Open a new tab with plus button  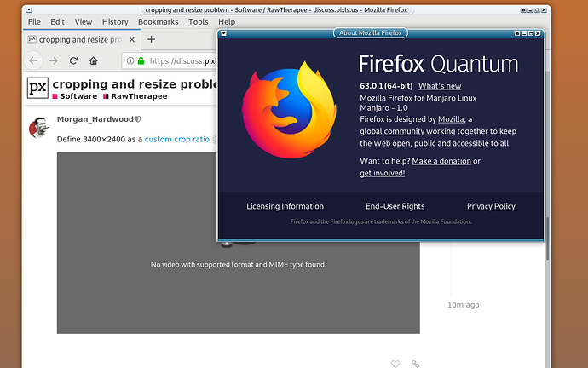click(152, 39)
